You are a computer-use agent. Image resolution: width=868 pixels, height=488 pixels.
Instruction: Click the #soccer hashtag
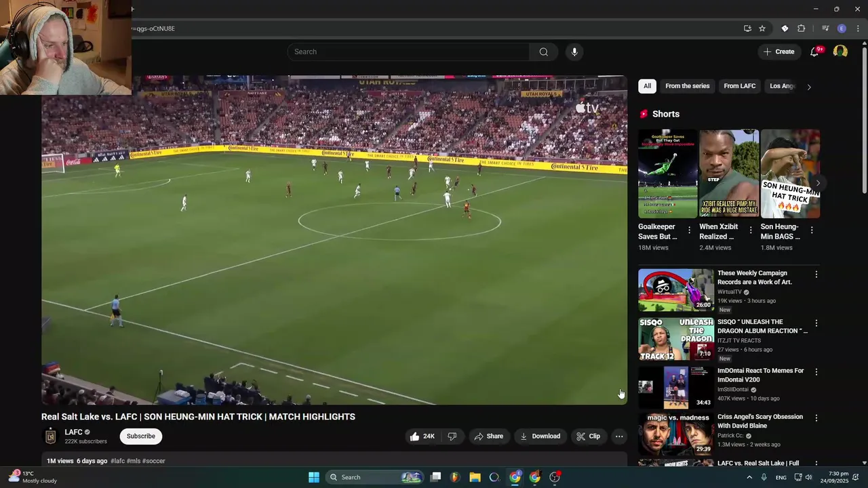pyautogui.click(x=154, y=462)
